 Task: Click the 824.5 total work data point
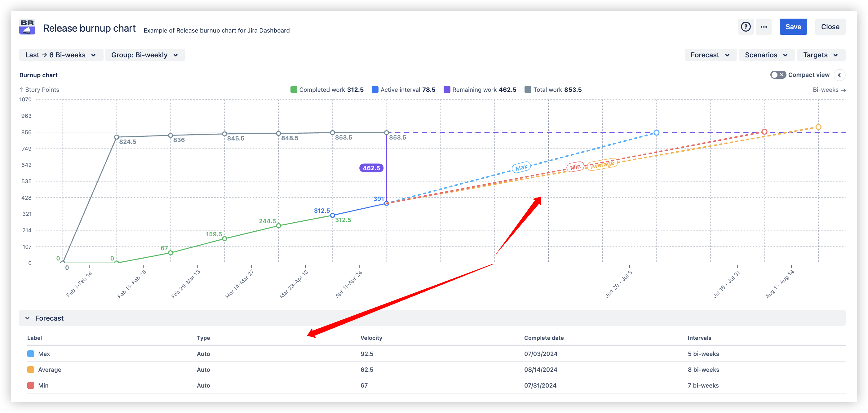[x=117, y=137]
